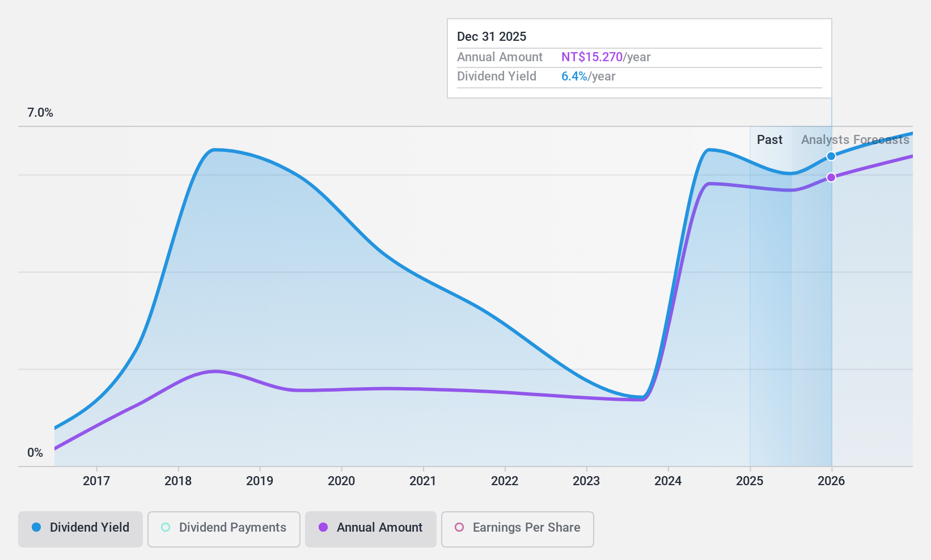The height and width of the screenshot is (560, 931).
Task: Select the 2025 x-axis label
Action: click(750, 481)
